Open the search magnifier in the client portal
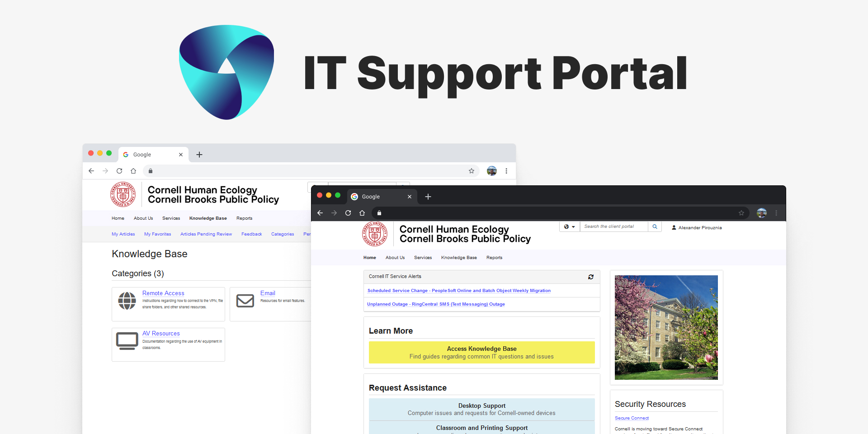Screen dimensions: 868x434 click(654, 226)
